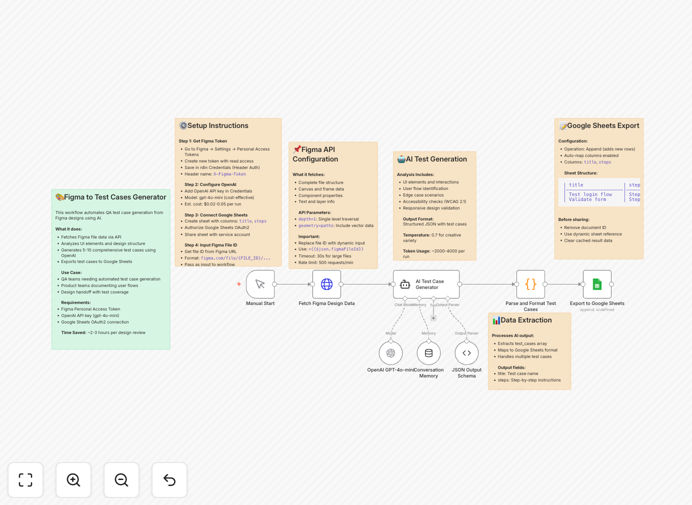Select the JSON Output Schema code node
The height and width of the screenshot is (505, 692).
pyautogui.click(x=466, y=353)
